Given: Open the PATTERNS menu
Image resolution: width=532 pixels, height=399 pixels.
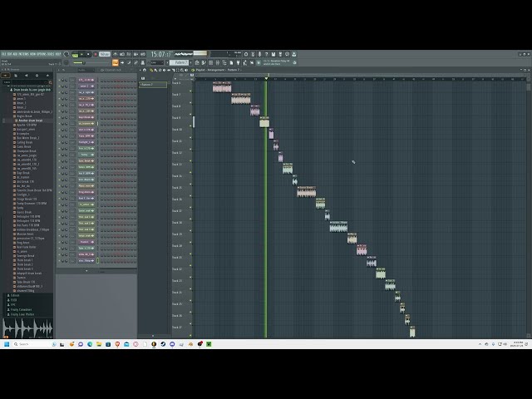Looking at the screenshot, I should tap(24, 54).
